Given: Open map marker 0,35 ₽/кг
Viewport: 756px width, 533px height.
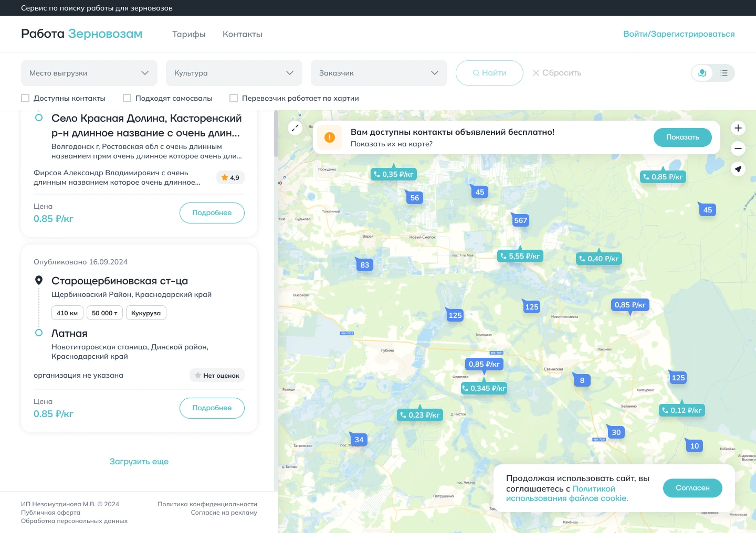Looking at the screenshot, I should point(394,174).
